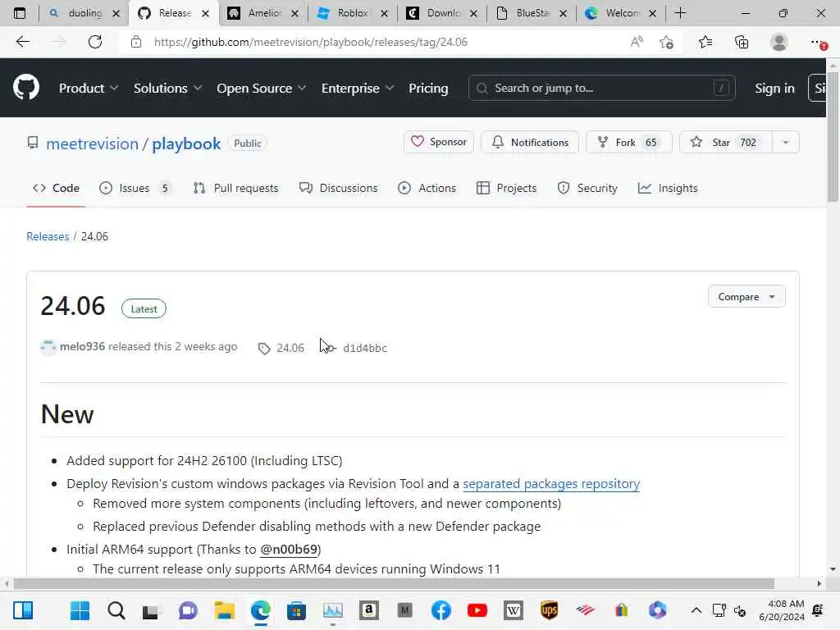Click the vertical page scrollbar thumb

(833, 136)
